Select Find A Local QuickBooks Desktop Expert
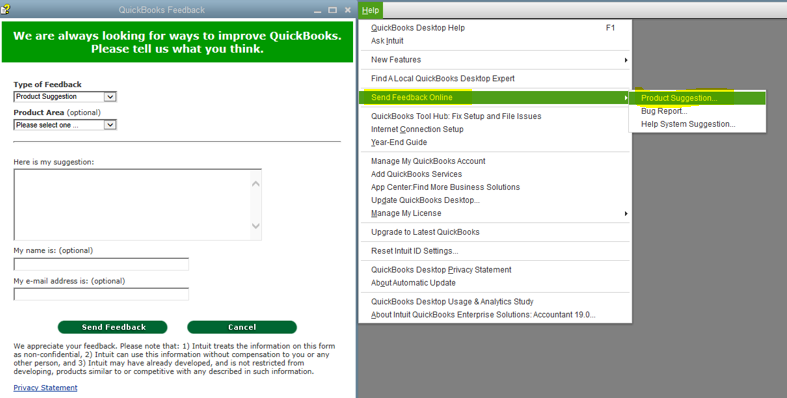 (495, 79)
